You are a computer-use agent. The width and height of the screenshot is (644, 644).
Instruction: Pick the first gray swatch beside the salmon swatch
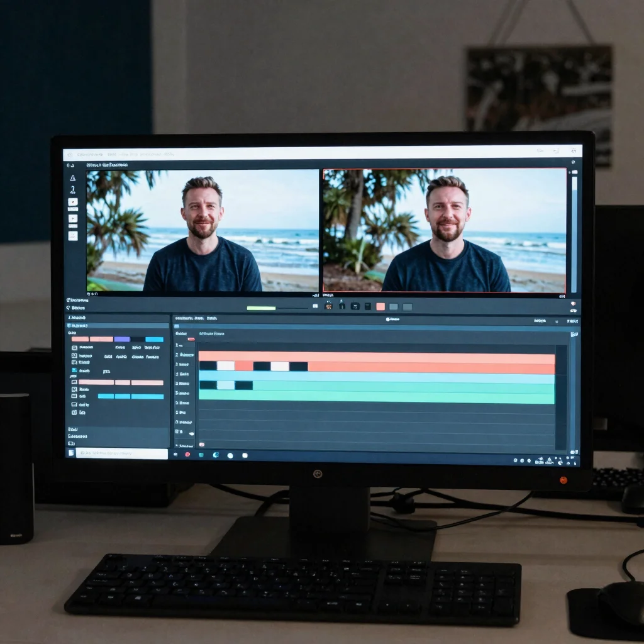(394, 307)
